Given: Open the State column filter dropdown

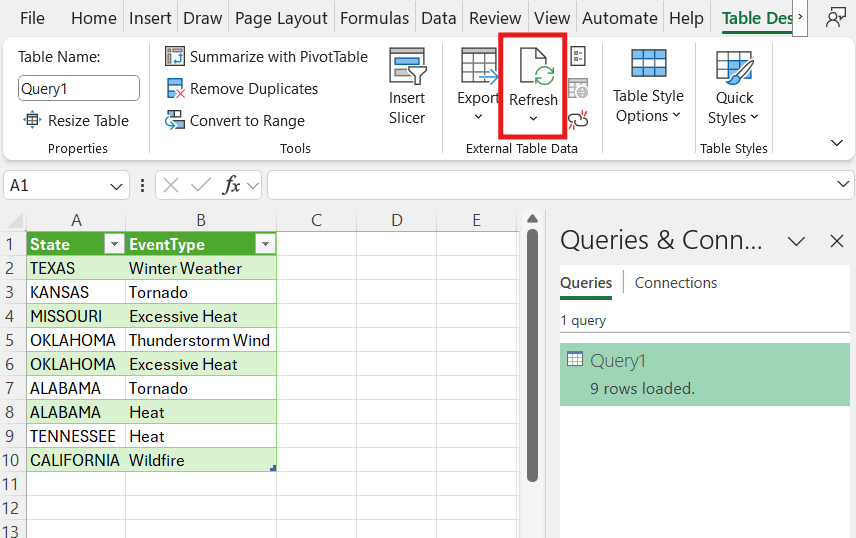Looking at the screenshot, I should coord(114,244).
